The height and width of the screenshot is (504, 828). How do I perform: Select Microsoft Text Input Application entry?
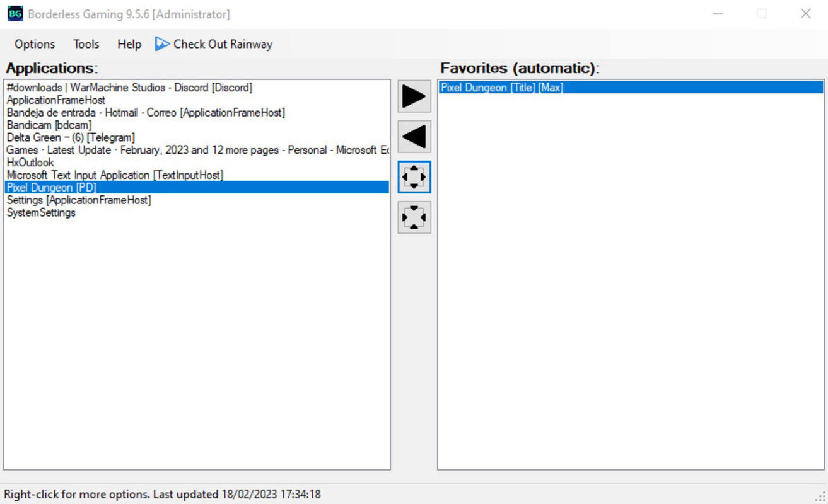[x=115, y=175]
